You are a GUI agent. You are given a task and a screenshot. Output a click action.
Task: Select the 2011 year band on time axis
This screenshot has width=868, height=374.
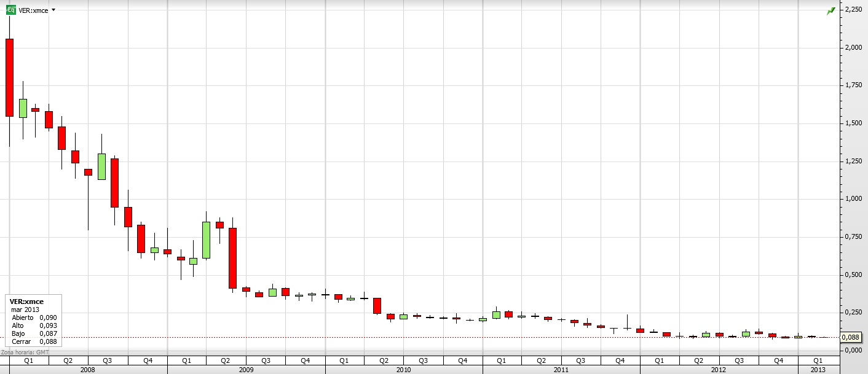point(561,370)
